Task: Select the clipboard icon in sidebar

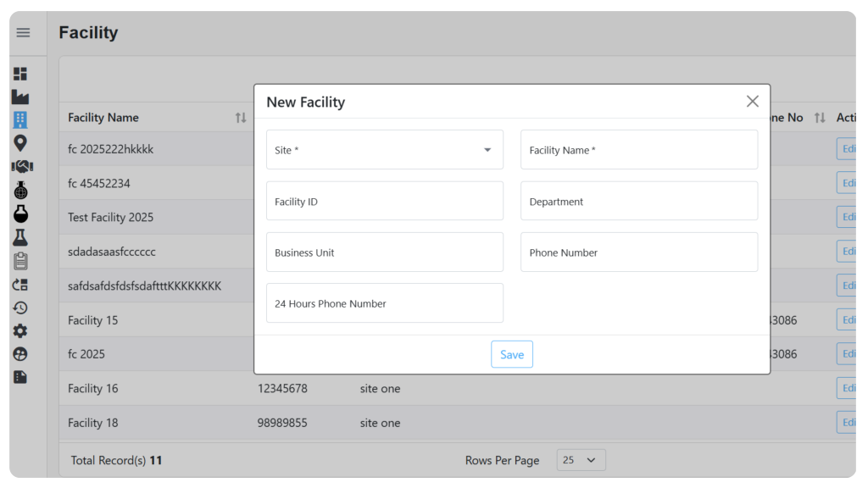Action: [x=20, y=261]
